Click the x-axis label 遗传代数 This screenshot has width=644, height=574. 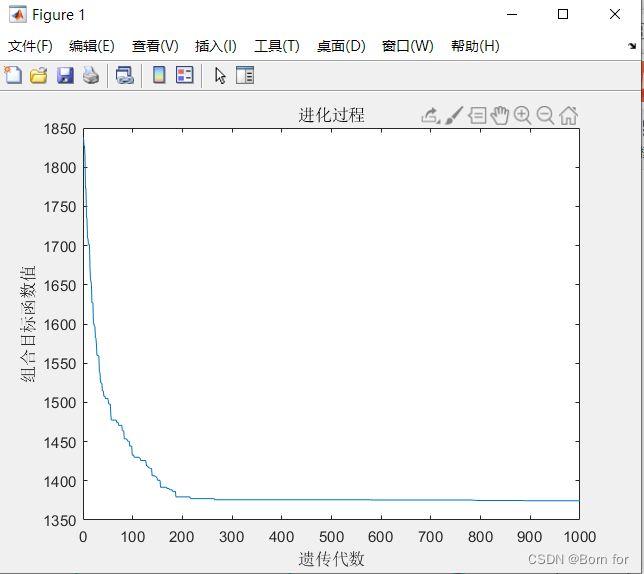click(331, 559)
